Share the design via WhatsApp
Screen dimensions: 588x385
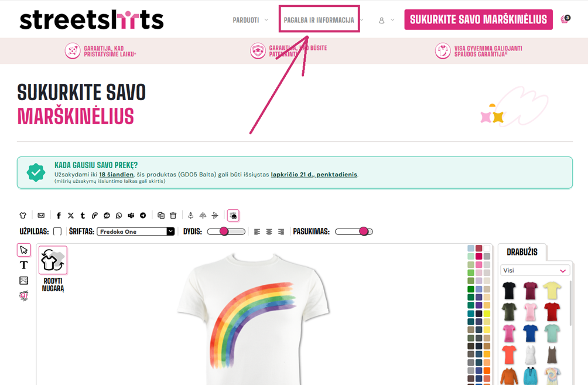point(119,216)
